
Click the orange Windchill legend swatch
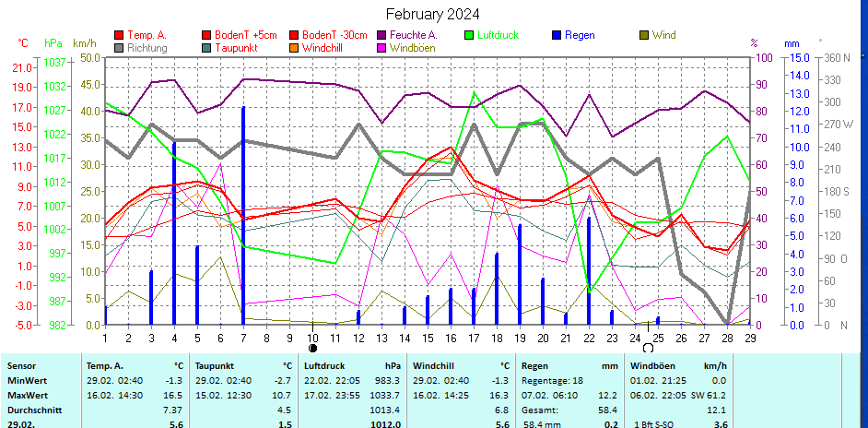[x=294, y=48]
